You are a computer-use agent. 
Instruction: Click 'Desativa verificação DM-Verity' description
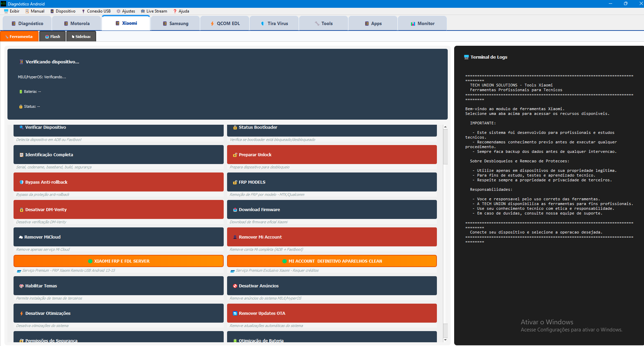click(x=41, y=222)
